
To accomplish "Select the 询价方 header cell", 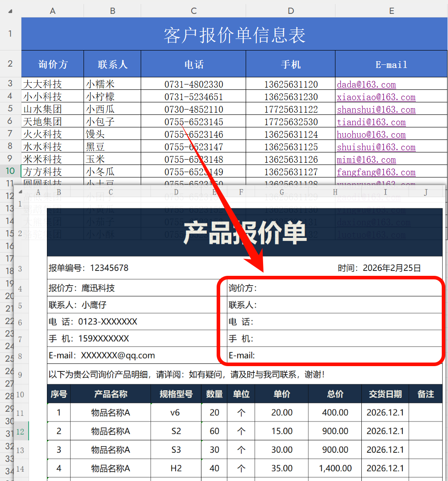I will pyautogui.click(x=52, y=63).
